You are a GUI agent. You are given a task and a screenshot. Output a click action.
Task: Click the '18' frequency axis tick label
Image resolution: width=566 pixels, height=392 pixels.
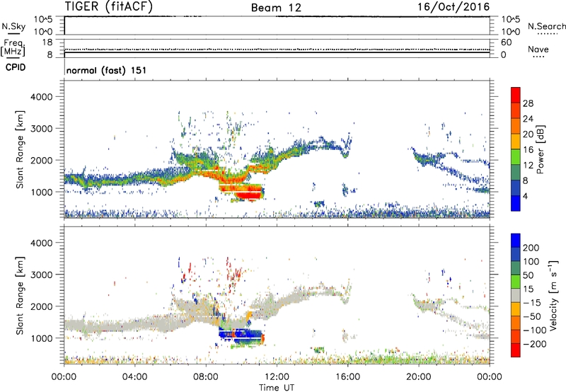47,42
